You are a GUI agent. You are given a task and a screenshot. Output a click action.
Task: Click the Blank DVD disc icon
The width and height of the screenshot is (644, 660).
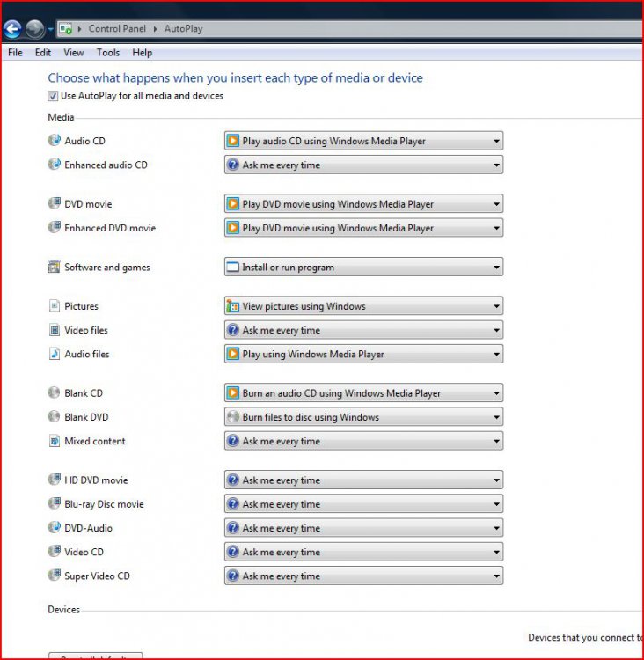click(x=54, y=417)
